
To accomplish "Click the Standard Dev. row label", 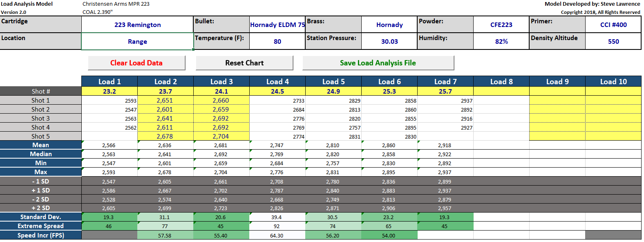I will 40,217.
